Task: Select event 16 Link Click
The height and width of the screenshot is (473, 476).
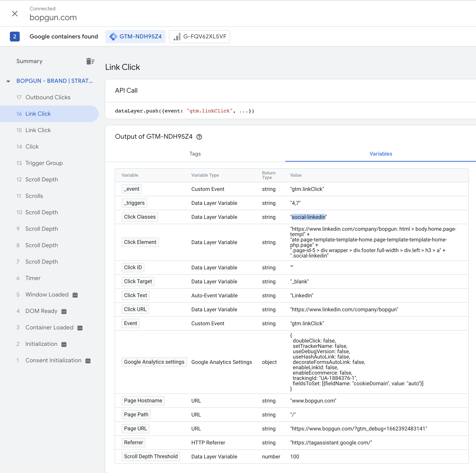Action: (49, 114)
